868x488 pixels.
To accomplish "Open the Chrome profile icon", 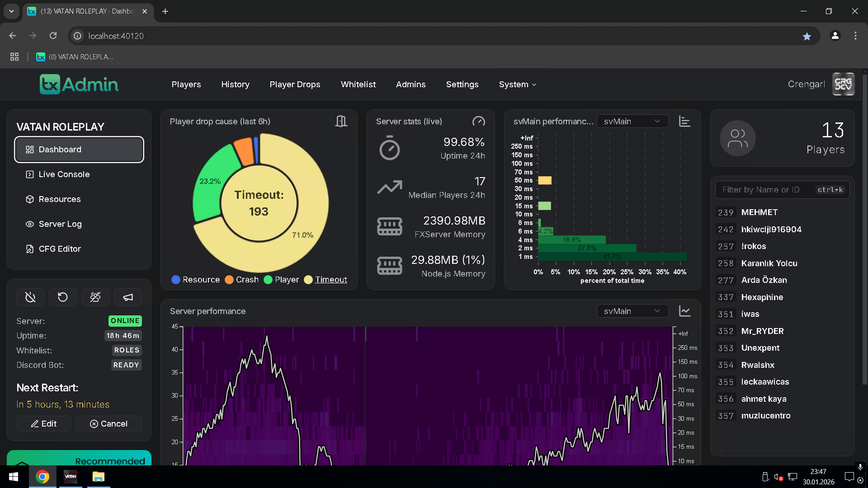I will (x=835, y=36).
